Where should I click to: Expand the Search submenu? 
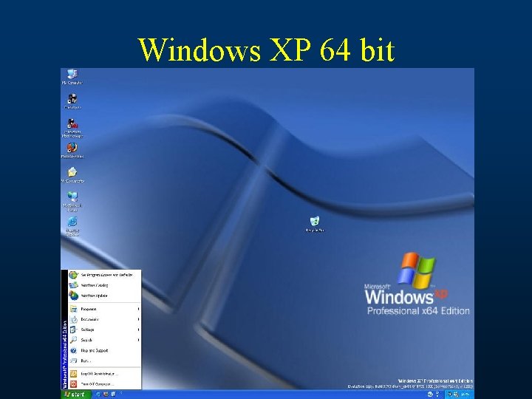104,340
